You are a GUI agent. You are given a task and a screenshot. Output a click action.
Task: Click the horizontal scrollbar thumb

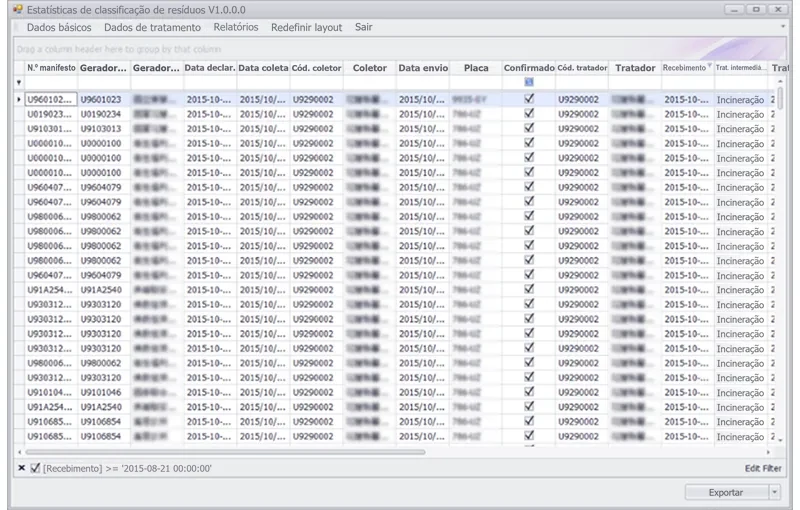[x=225, y=452]
